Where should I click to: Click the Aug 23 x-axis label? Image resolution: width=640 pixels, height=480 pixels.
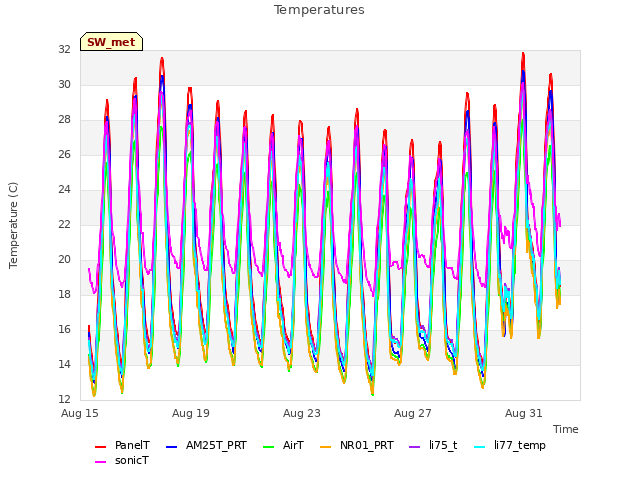tap(302, 413)
